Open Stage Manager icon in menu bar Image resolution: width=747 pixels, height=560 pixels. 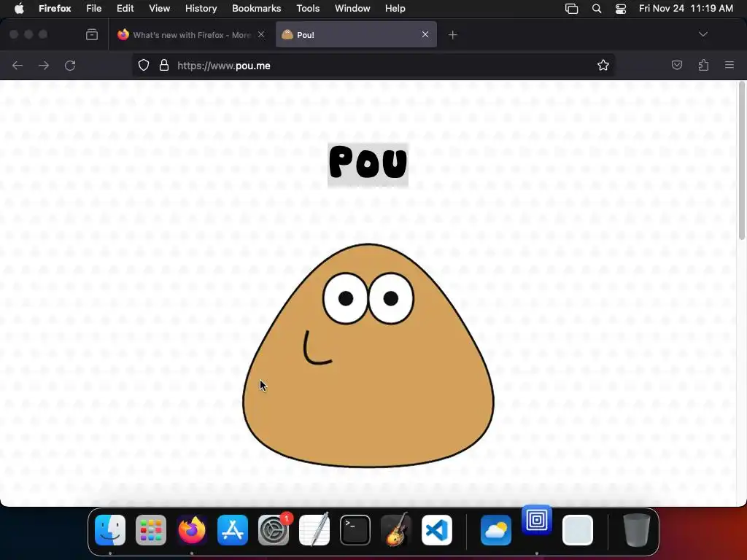(x=572, y=9)
